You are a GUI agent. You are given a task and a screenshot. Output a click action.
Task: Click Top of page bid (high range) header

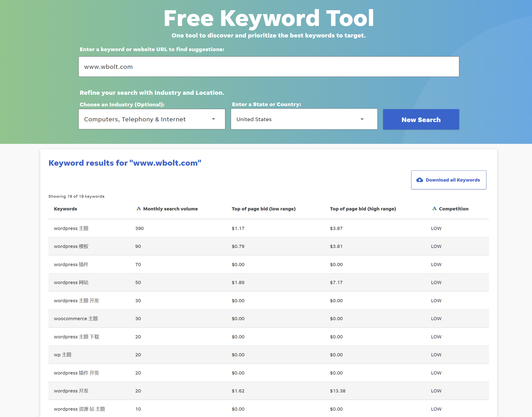363,209
